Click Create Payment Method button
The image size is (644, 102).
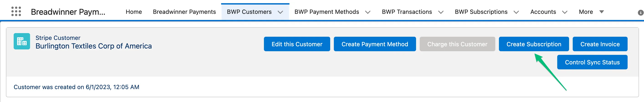coord(375,44)
